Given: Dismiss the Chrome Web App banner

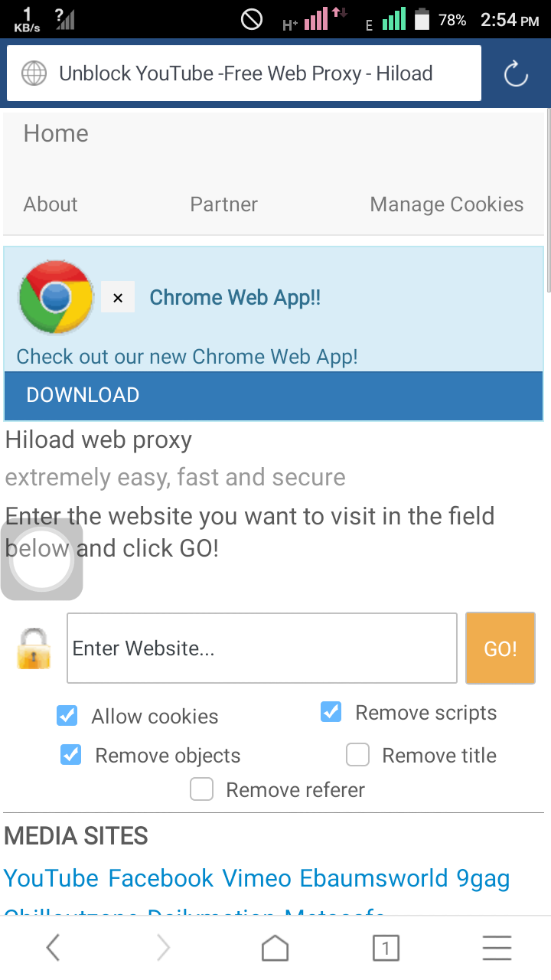Looking at the screenshot, I should point(118,298).
